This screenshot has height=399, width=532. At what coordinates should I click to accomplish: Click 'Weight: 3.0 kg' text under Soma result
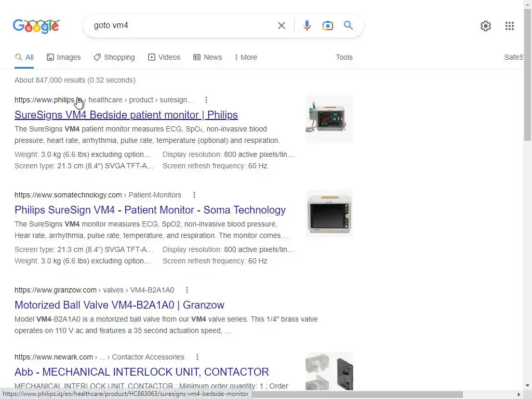[83, 261]
